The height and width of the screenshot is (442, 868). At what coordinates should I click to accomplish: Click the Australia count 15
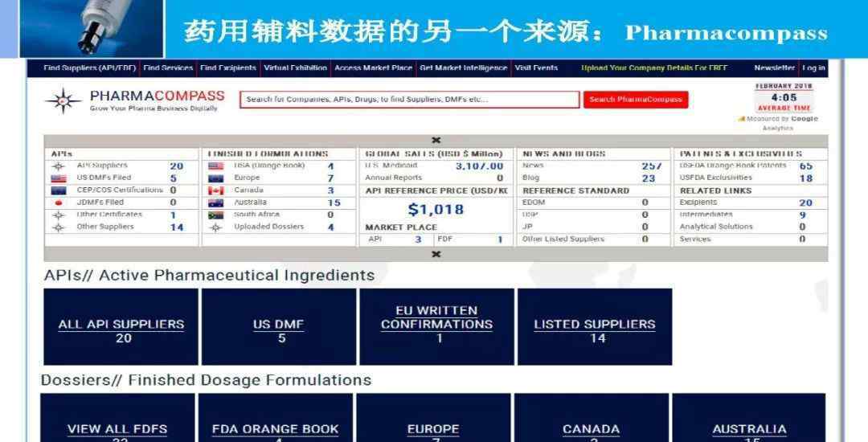334,203
